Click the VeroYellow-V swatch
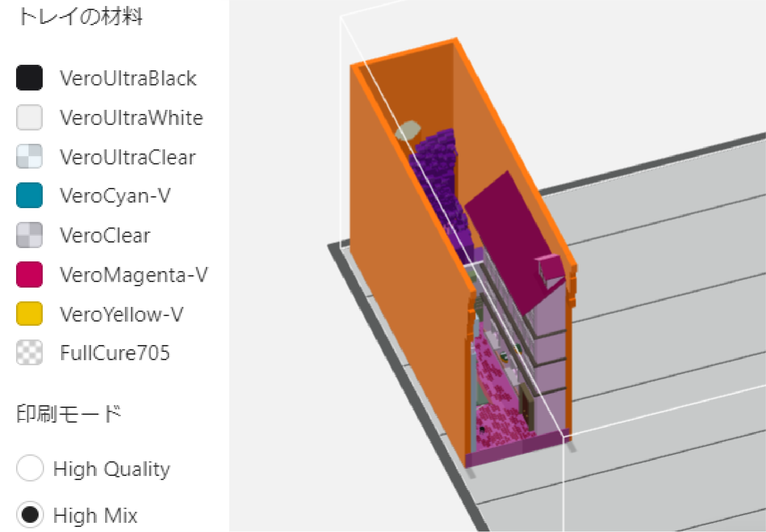The width and height of the screenshot is (766, 532). [29, 313]
